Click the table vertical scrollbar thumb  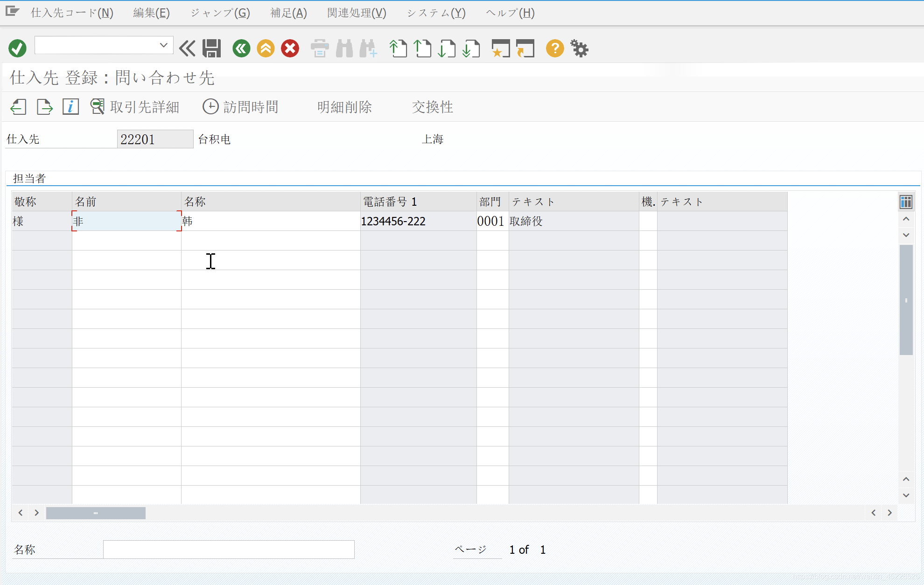(906, 299)
